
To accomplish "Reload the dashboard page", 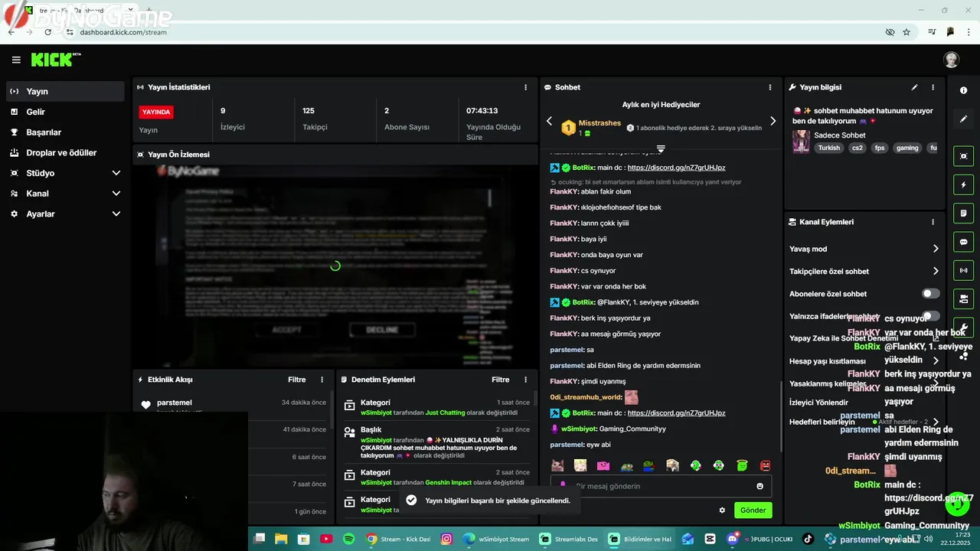I will pos(48,32).
